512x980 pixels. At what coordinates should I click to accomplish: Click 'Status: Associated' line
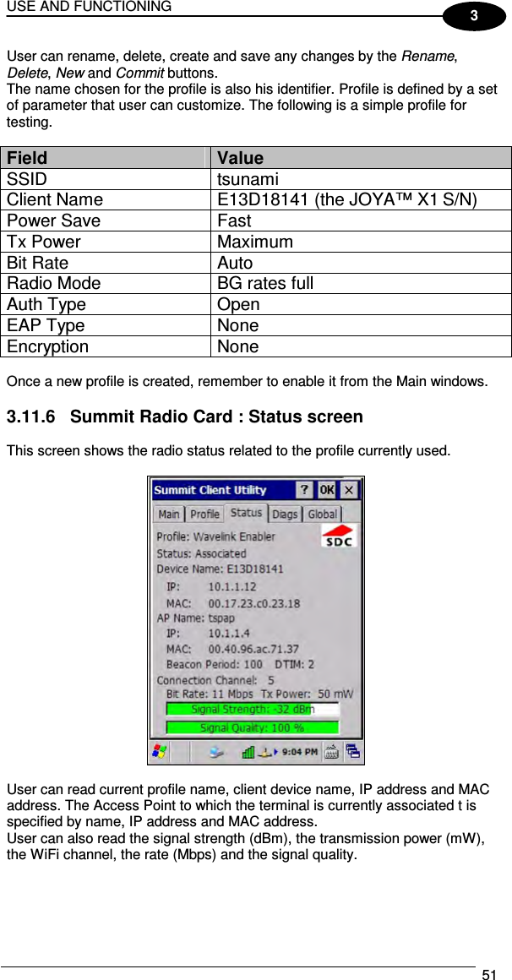(201, 553)
